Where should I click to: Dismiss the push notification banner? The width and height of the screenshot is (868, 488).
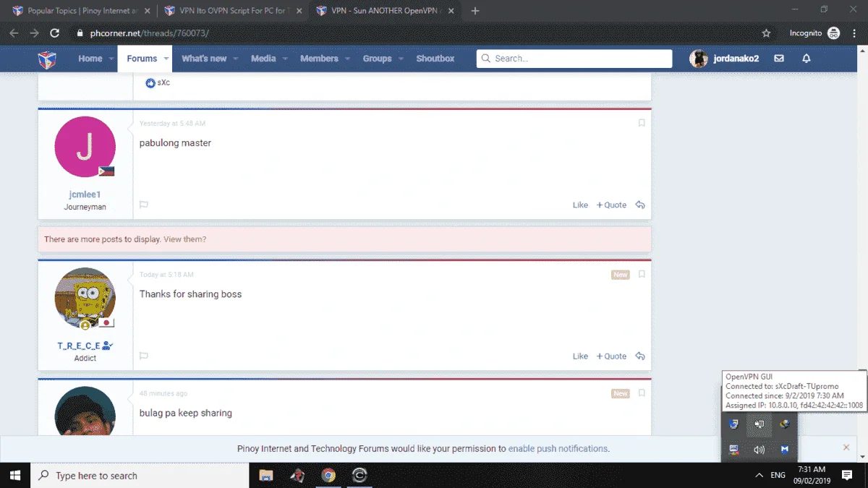(846, 448)
